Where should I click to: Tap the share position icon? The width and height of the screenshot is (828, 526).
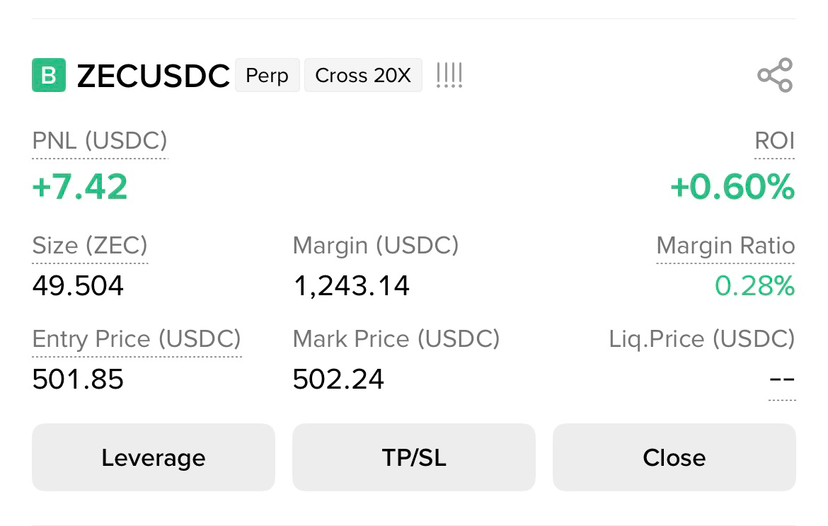tap(775, 75)
